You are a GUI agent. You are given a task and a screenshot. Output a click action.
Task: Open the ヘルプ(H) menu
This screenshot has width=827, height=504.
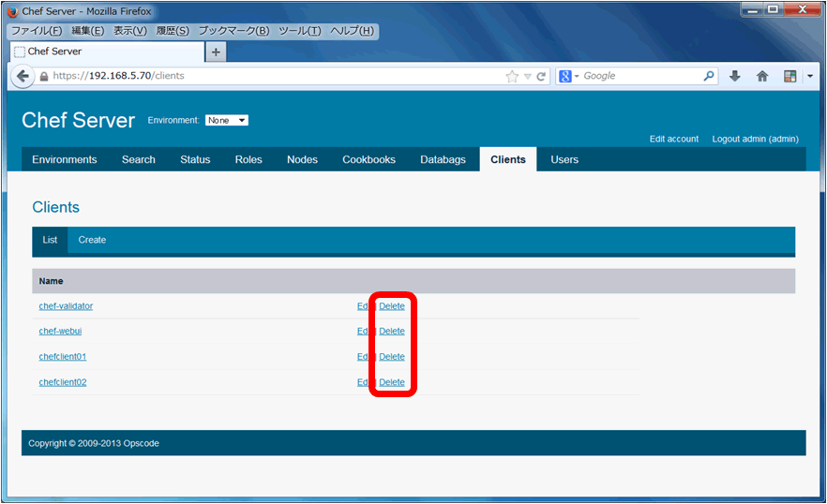tap(352, 31)
